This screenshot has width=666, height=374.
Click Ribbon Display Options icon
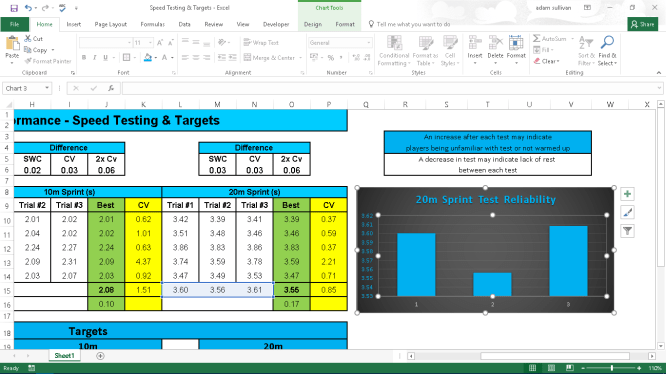(x=587, y=8)
